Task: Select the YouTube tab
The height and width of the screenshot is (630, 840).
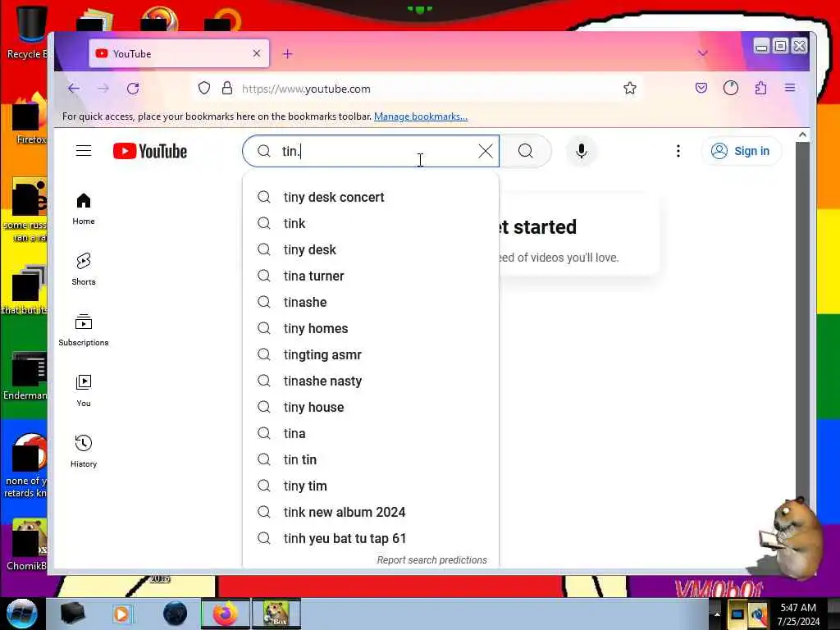Action: pyautogui.click(x=179, y=53)
